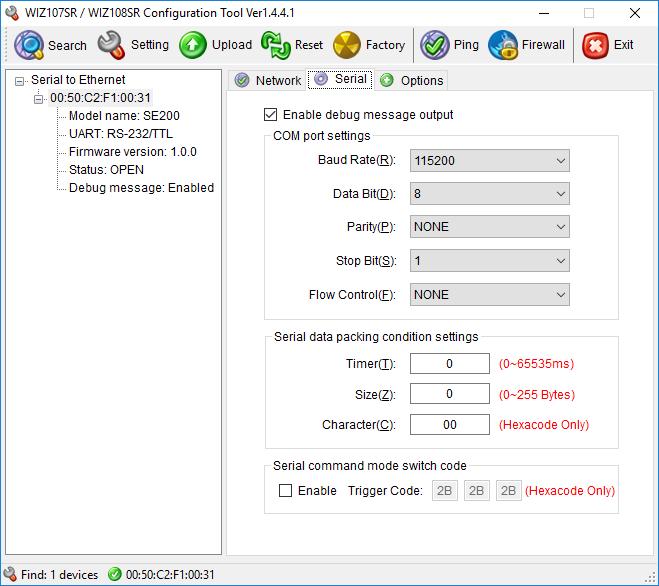Click the (0~255 Bytes) hint text
Viewport: 659px width, 586px height.
pos(537,394)
